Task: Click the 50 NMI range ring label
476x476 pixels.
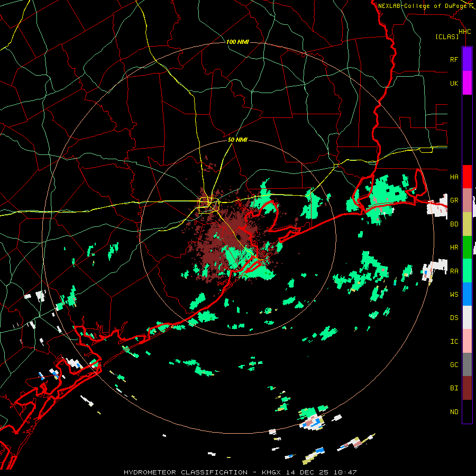Action: pos(237,140)
